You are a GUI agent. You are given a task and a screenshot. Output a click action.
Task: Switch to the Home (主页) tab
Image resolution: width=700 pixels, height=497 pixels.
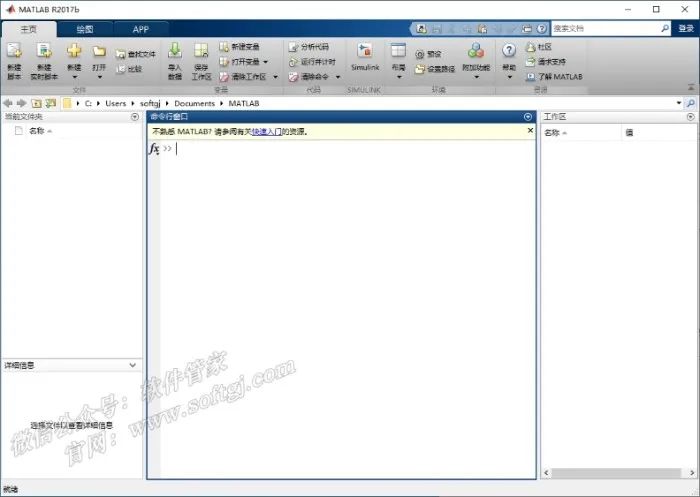click(29, 29)
